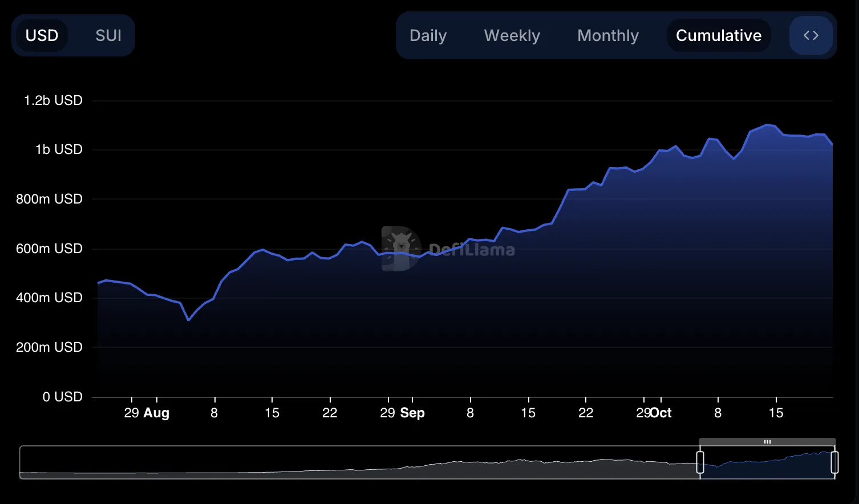Click the Aug x-axis marker
859x504 pixels.
pos(156,413)
